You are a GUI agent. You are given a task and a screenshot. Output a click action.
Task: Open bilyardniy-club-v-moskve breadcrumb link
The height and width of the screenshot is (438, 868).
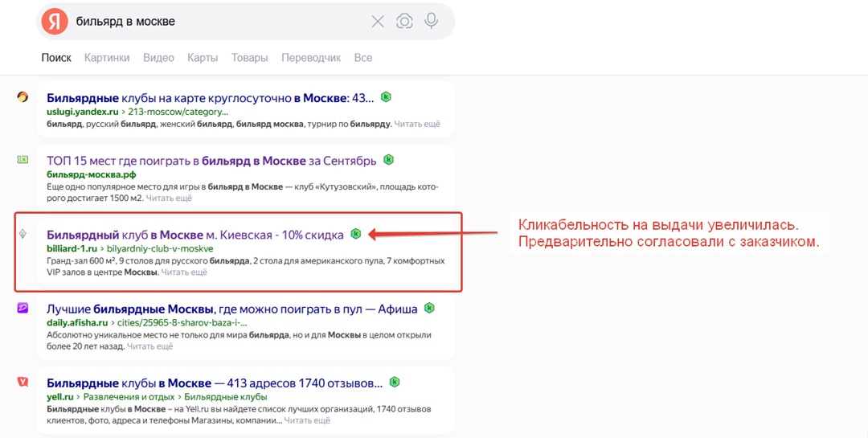click(x=158, y=248)
